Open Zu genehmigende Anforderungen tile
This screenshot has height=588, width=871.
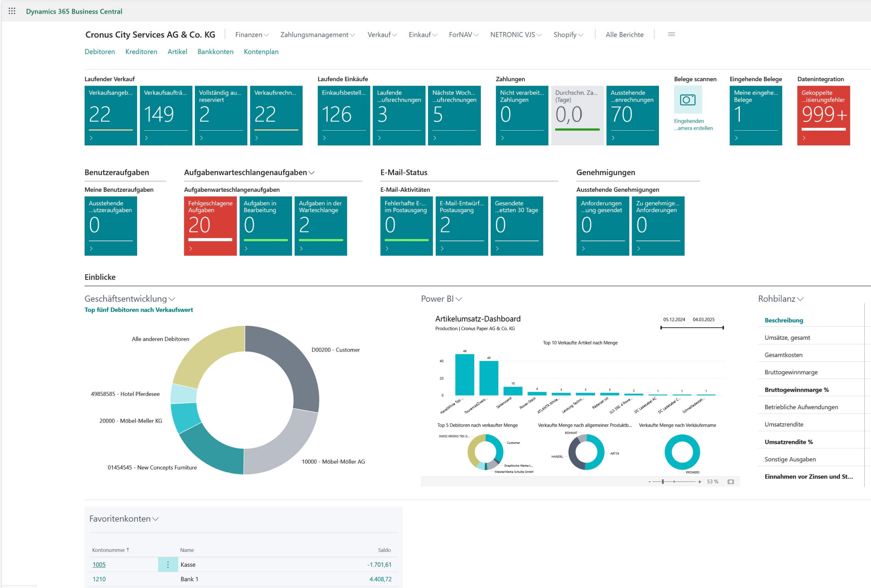point(658,226)
